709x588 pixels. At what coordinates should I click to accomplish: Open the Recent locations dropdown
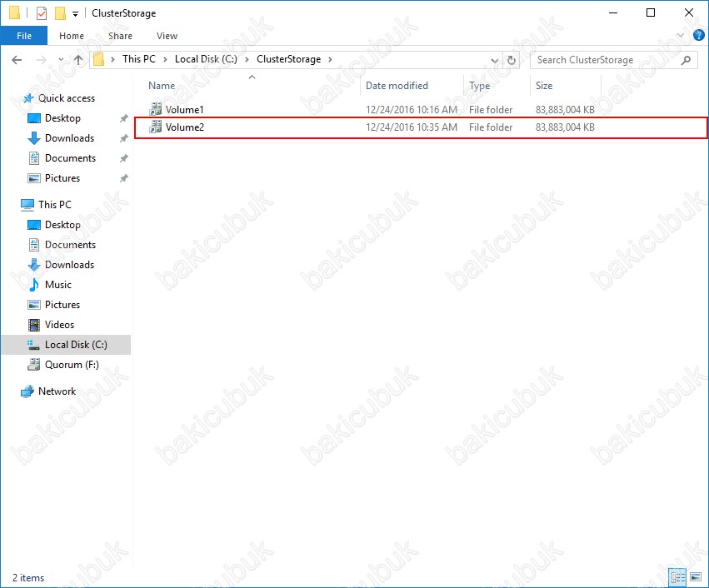[x=61, y=60]
